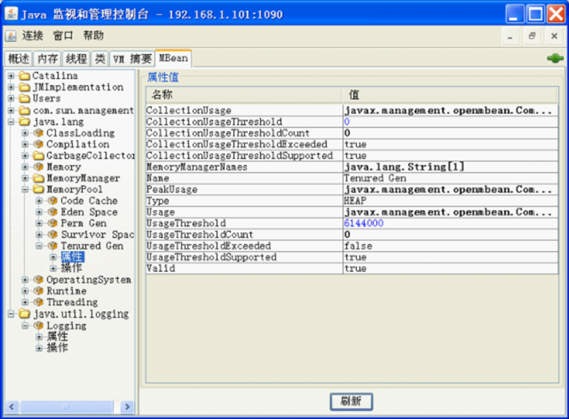Image resolution: width=569 pixels, height=419 pixels.
Task: Click the ClassLoading bean icon
Action: pyautogui.click(x=38, y=133)
